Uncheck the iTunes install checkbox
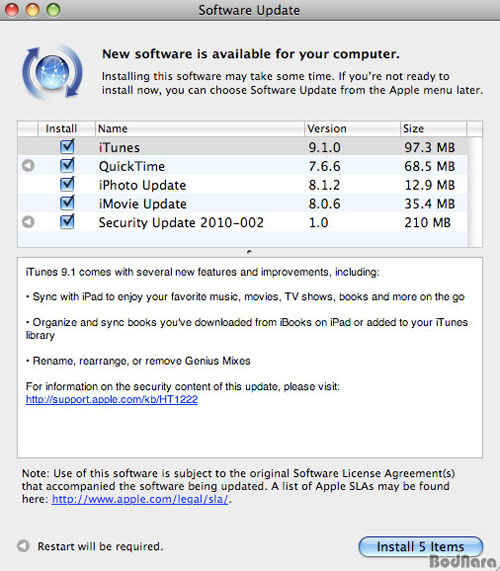The height and width of the screenshot is (571, 500). point(67,146)
